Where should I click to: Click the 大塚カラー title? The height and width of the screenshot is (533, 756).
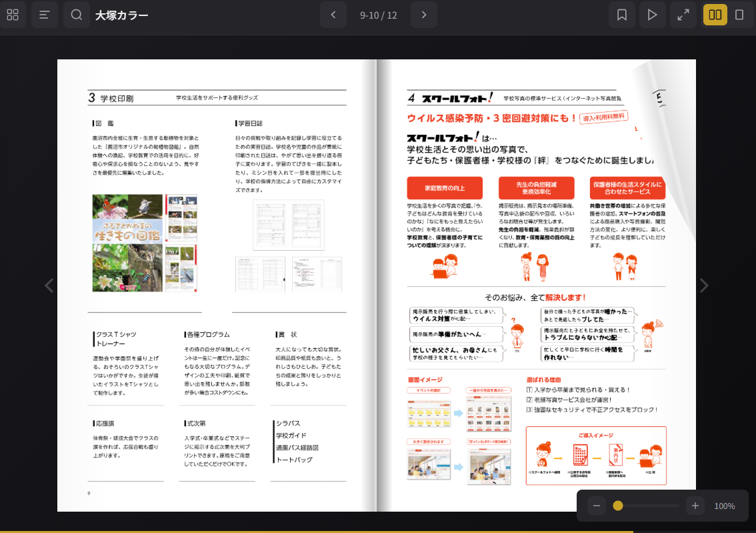123,14
